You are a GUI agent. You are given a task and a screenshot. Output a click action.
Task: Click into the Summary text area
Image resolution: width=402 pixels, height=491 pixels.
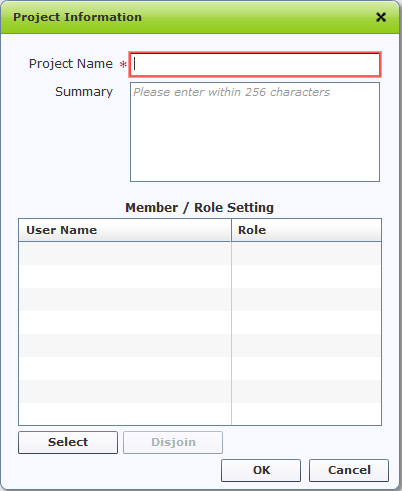tap(255, 132)
